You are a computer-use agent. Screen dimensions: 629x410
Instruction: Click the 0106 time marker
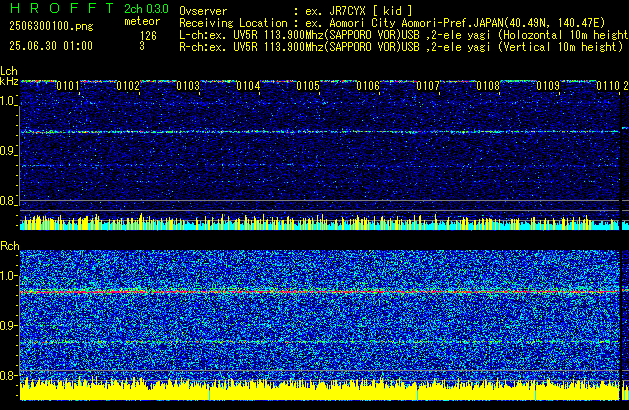coord(368,86)
